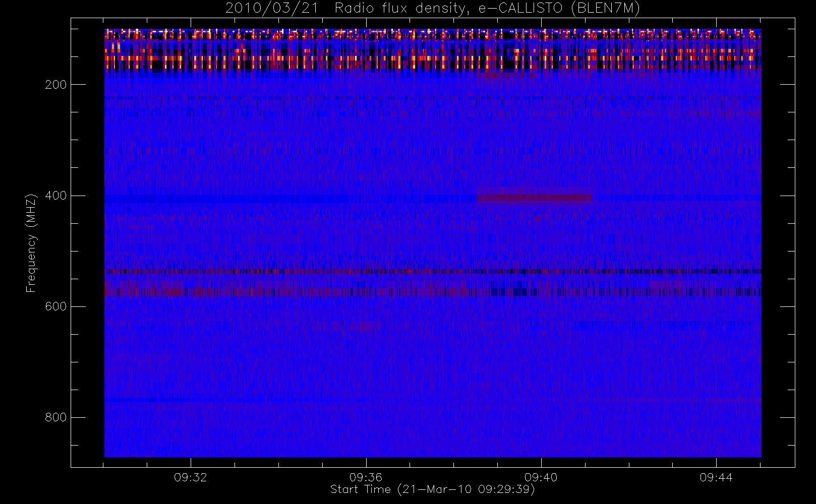Viewport: 816px width, 504px height.
Task: Select the 600 frequency tick label
Action: point(56,306)
